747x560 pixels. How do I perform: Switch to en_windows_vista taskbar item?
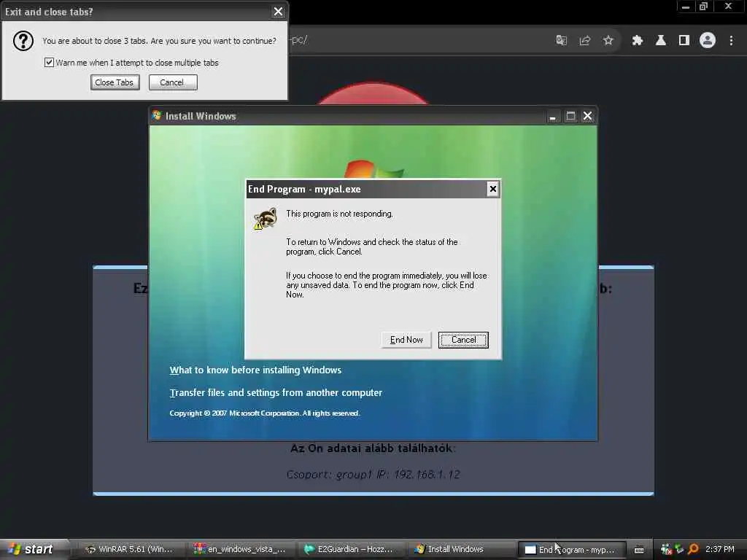239,549
